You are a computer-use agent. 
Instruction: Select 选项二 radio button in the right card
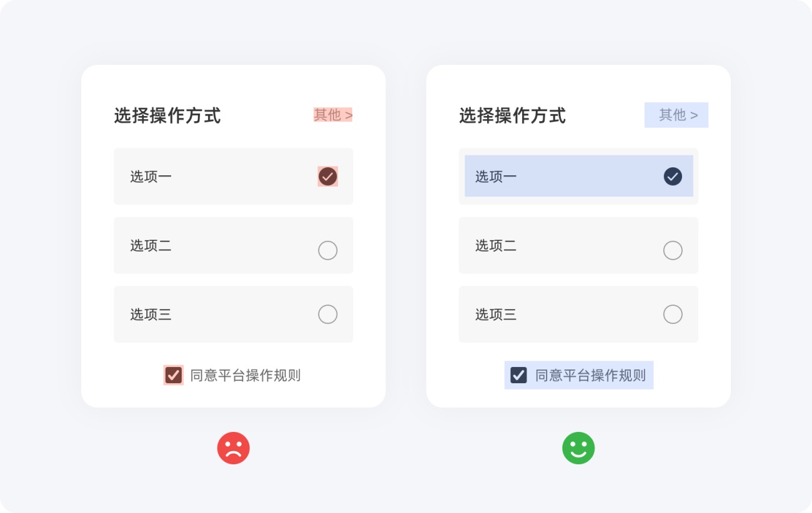click(x=673, y=250)
